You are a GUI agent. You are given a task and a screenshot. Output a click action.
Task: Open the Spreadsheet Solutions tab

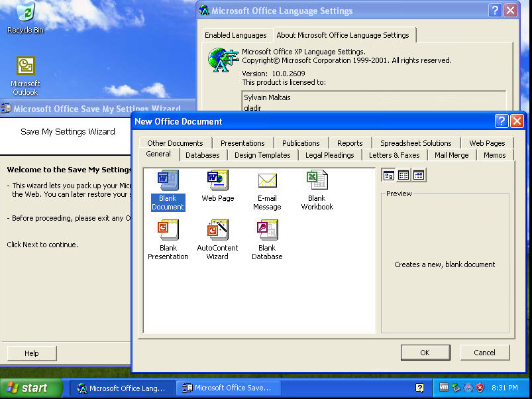point(415,143)
